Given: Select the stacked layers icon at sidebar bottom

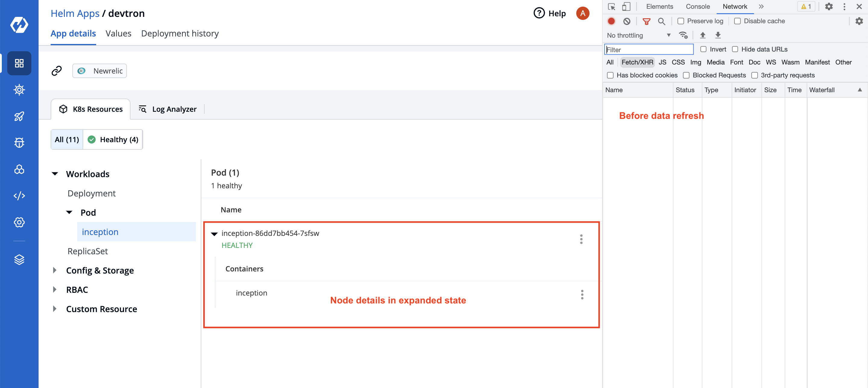Looking at the screenshot, I should 19,259.
